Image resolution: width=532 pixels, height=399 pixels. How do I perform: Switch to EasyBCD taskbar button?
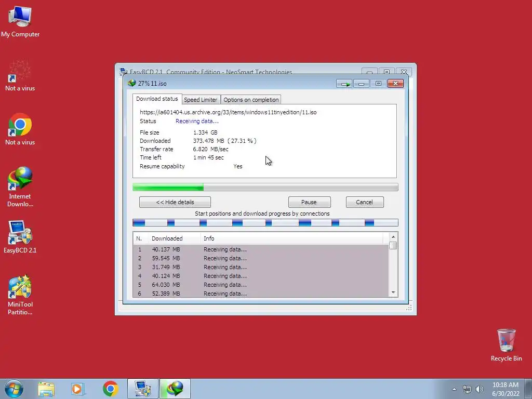143,389
